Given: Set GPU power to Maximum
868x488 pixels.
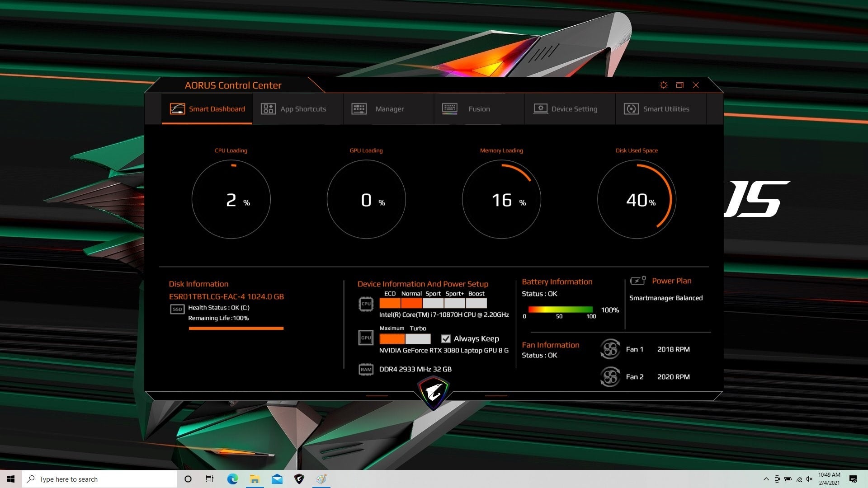Looking at the screenshot, I should (392, 338).
